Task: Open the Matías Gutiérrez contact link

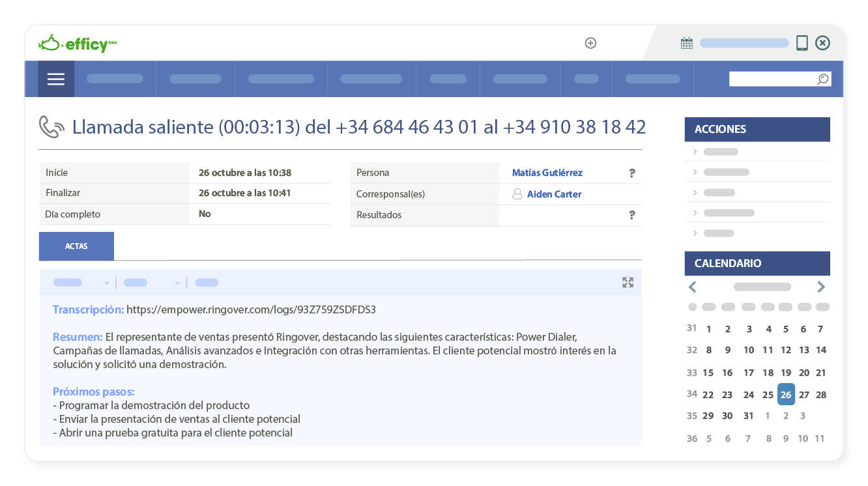Action: pos(547,172)
